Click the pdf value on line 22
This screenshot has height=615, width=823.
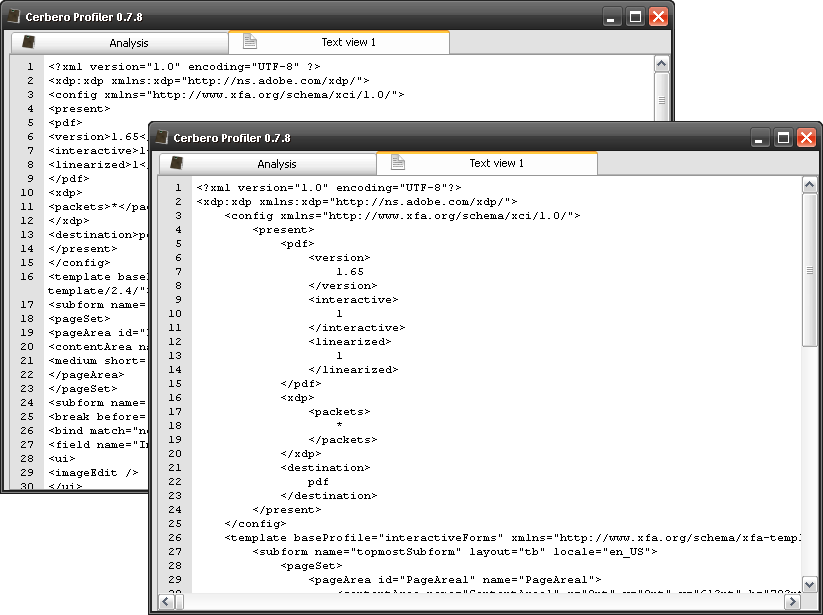coord(319,482)
